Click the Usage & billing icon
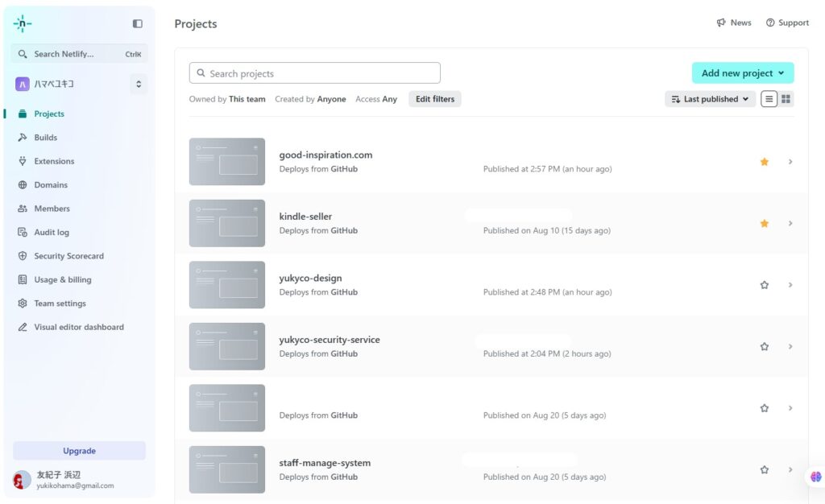825x504 pixels. pyautogui.click(x=22, y=279)
